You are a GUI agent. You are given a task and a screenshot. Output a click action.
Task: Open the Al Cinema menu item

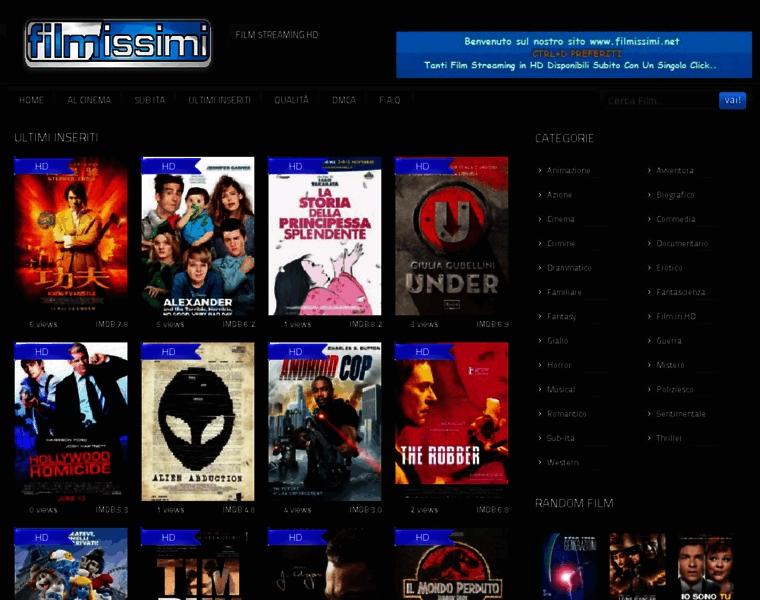coord(89,100)
